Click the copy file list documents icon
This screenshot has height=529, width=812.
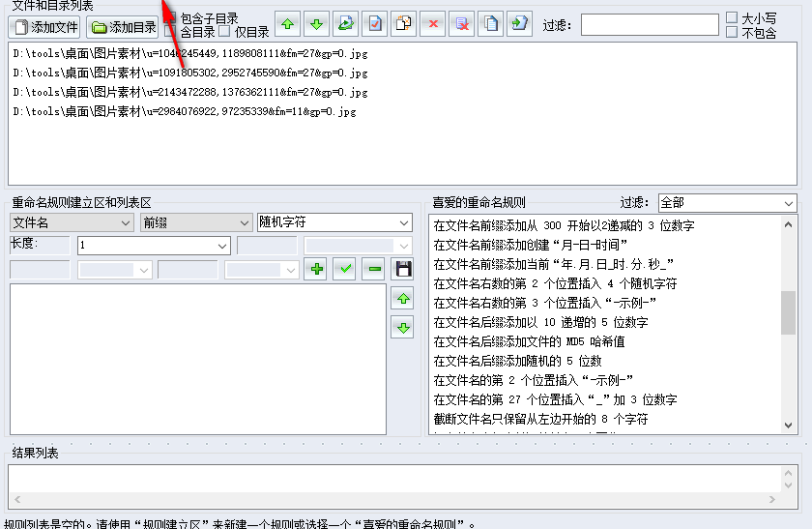point(491,24)
